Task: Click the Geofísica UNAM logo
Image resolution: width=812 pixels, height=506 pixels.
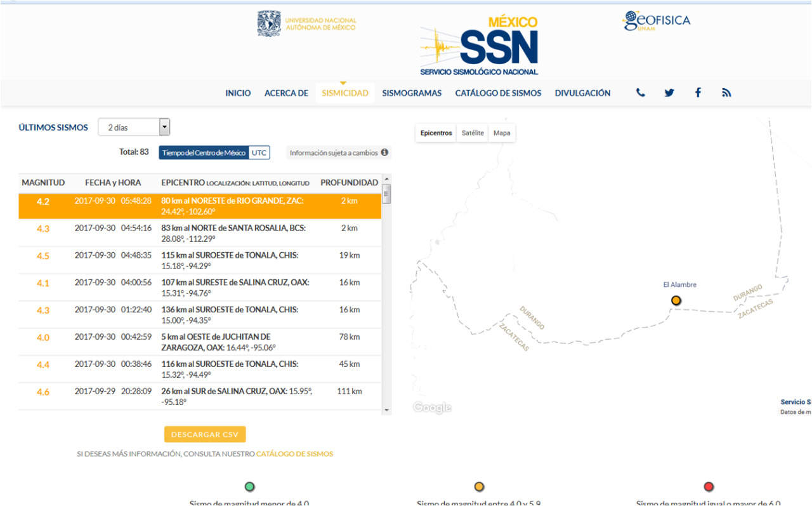Action: point(657,21)
